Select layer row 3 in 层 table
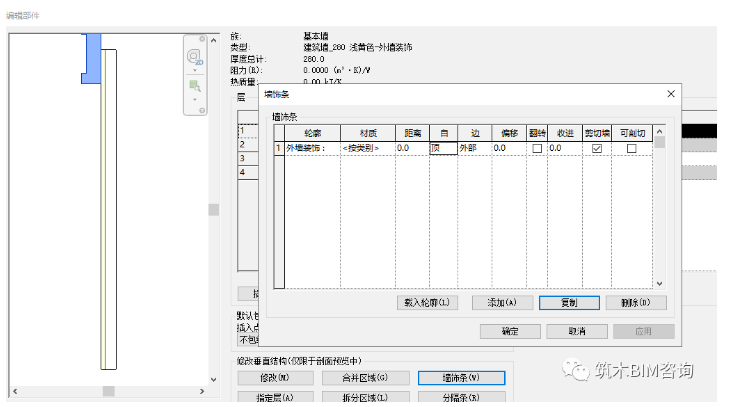The height and width of the screenshot is (407, 733). (x=248, y=158)
